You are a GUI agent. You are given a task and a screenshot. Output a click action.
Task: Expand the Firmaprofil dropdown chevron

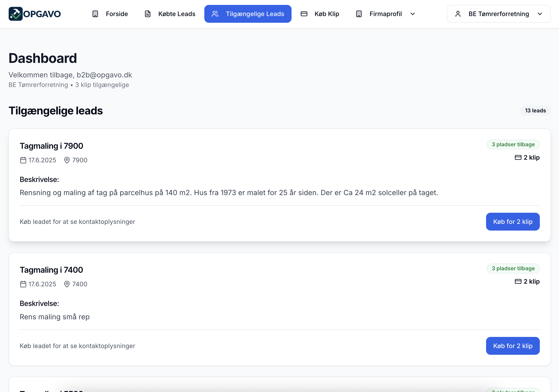pyautogui.click(x=412, y=14)
